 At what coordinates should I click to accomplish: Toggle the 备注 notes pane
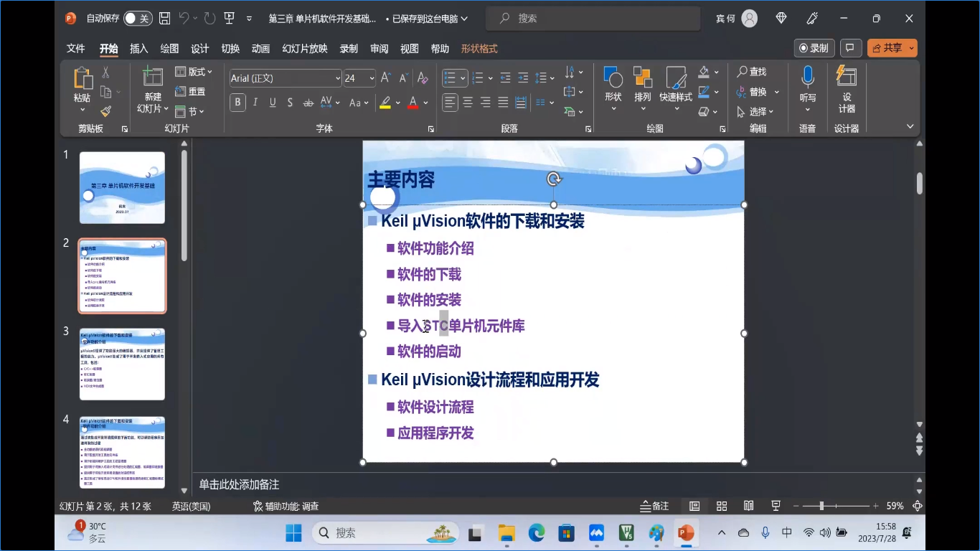(654, 506)
